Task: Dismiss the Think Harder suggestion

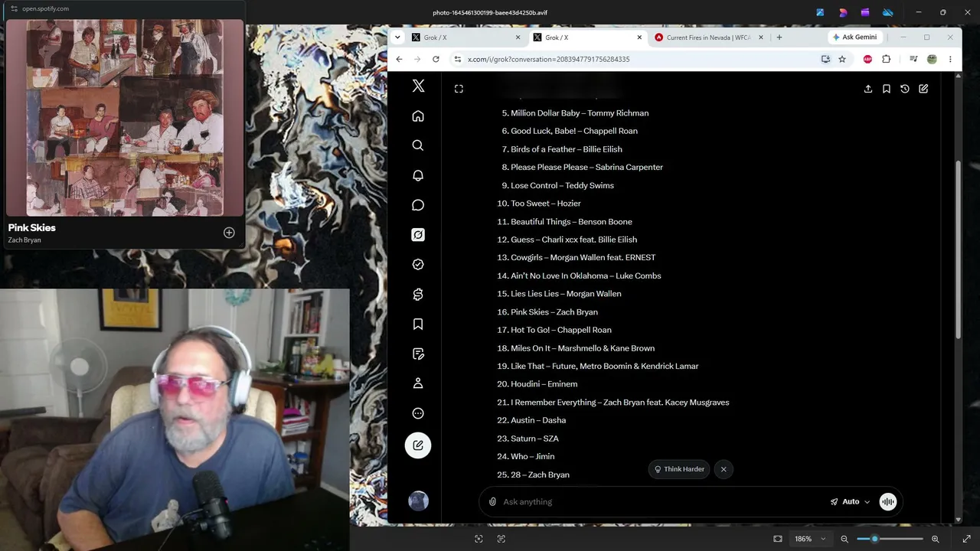Action: click(724, 469)
